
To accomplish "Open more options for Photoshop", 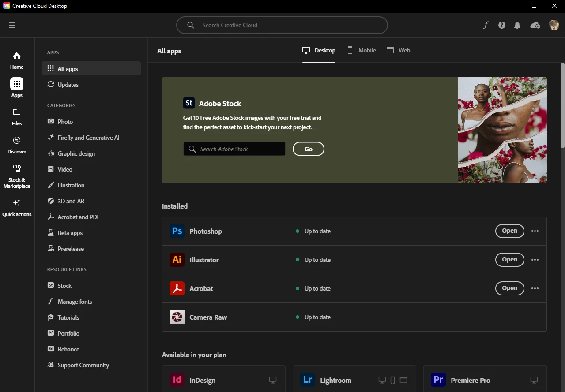I will 535,231.
